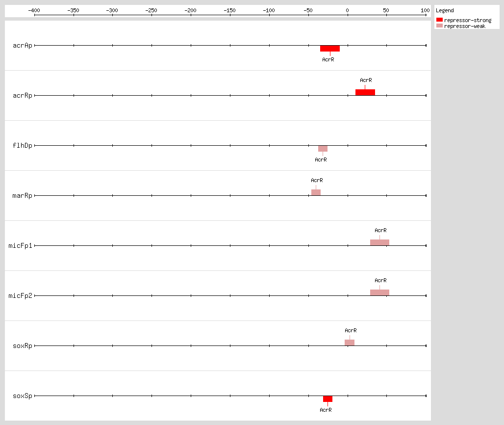The image size is (504, 425).
Task: Select the weak AcrR box on soxRp
Action: (x=350, y=343)
